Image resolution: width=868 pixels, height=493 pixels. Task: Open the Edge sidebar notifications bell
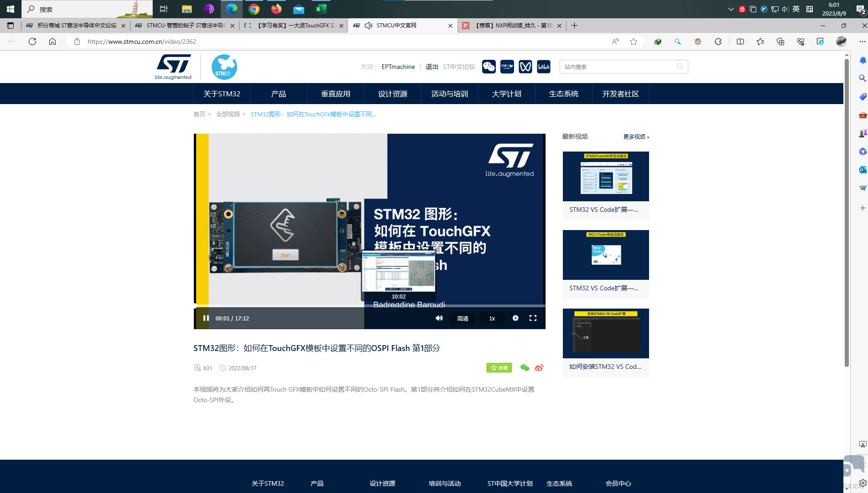pyautogui.click(x=863, y=60)
